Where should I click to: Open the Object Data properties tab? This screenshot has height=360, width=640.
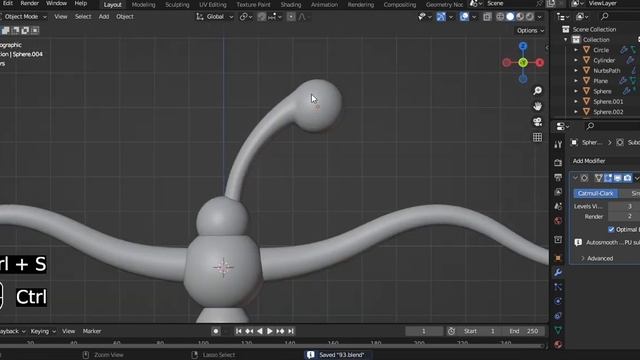pos(558,330)
